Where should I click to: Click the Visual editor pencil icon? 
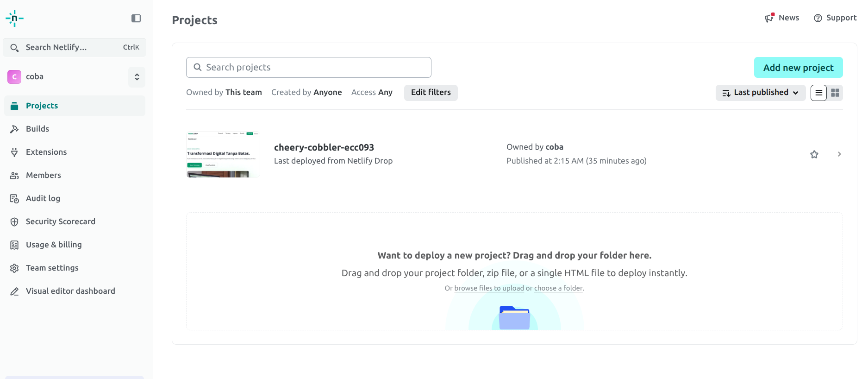point(14,291)
